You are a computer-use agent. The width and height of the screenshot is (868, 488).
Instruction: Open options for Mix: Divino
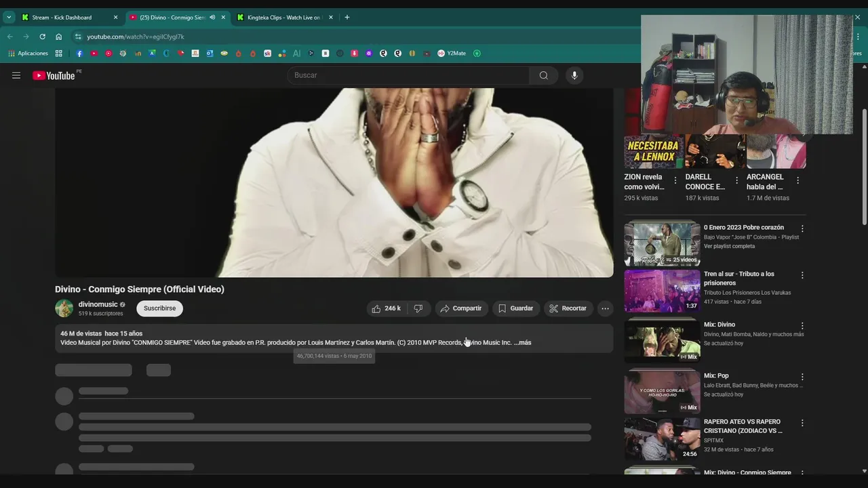click(x=802, y=326)
